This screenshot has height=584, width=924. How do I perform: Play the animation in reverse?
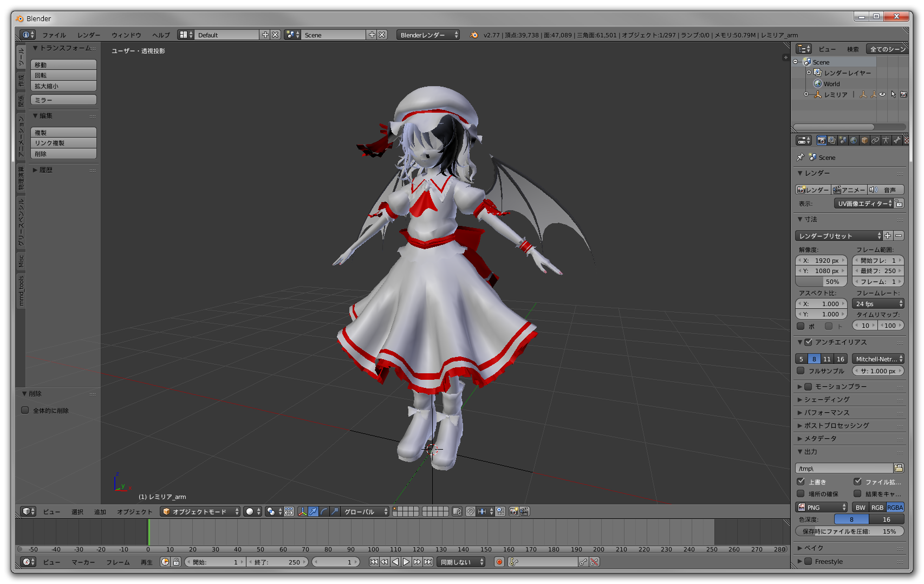pos(395,562)
